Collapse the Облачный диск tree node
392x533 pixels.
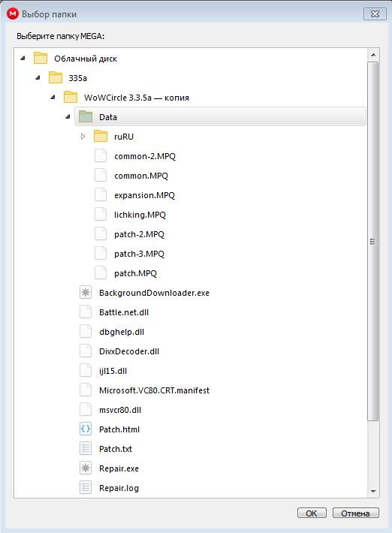(23, 58)
